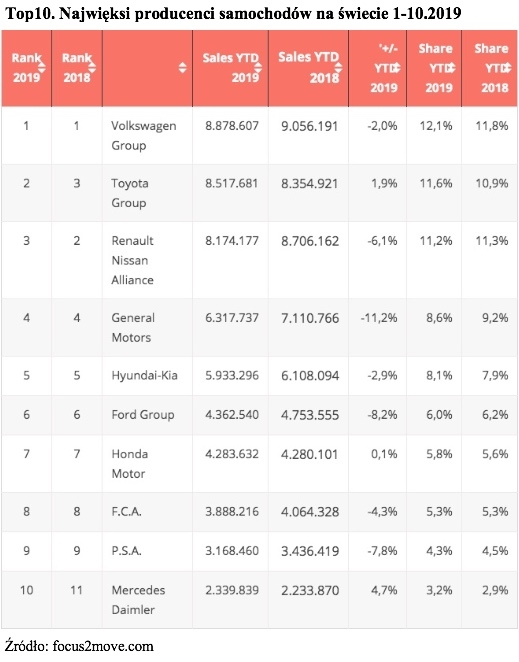Click the focus2move.com source text

pos(103,646)
